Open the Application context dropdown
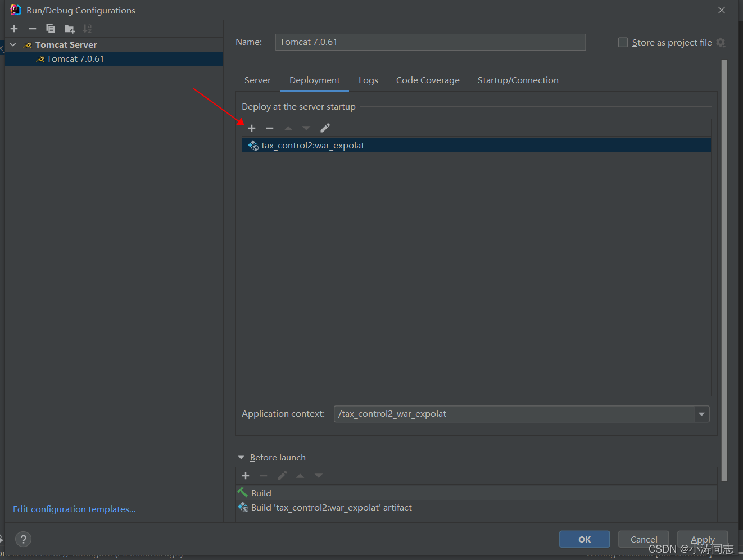The height and width of the screenshot is (560, 743). (x=701, y=414)
